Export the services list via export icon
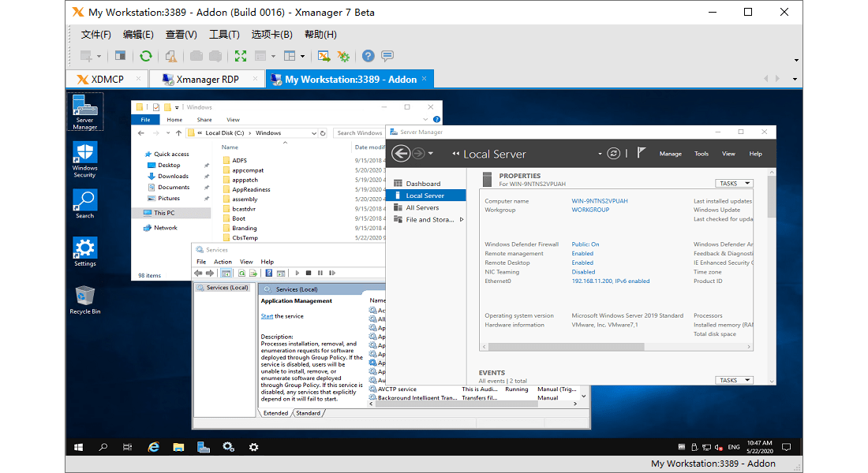This screenshot has width=868, height=473. tap(252, 273)
